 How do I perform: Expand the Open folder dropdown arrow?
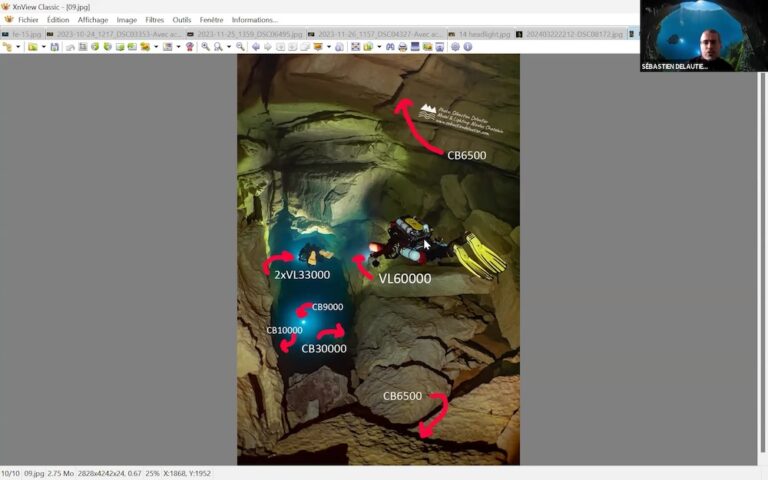[43, 47]
